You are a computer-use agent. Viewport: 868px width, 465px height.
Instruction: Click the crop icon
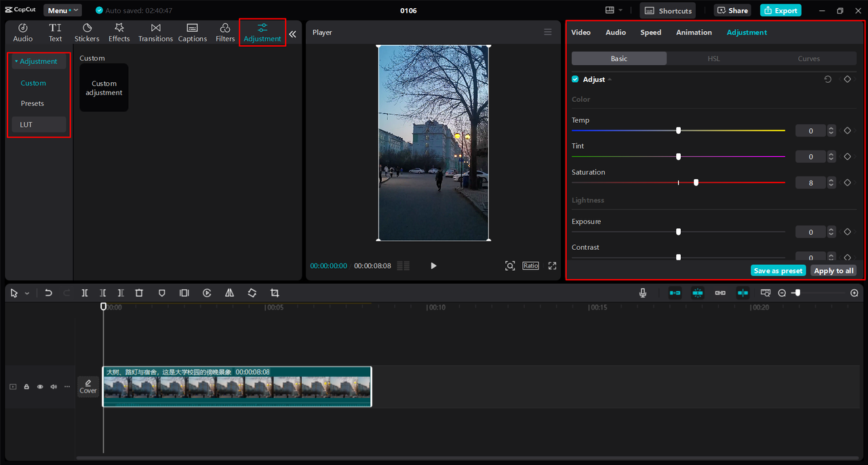click(x=275, y=293)
